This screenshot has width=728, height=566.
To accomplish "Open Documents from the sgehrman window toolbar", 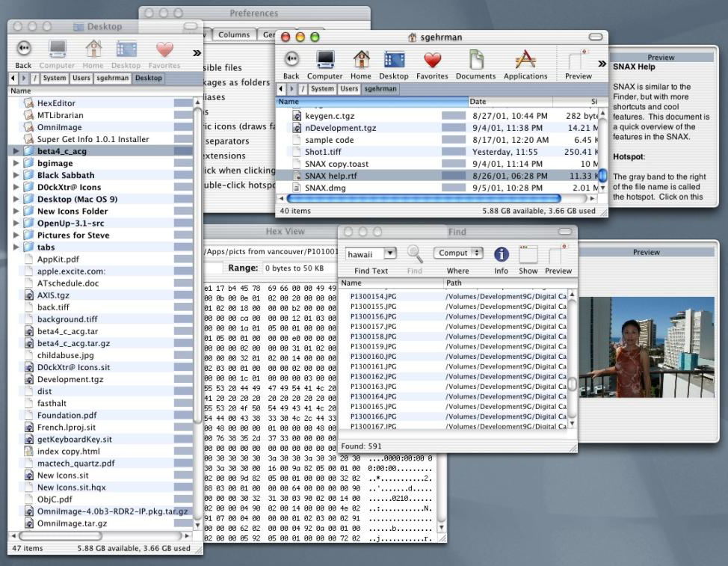I will (x=475, y=60).
